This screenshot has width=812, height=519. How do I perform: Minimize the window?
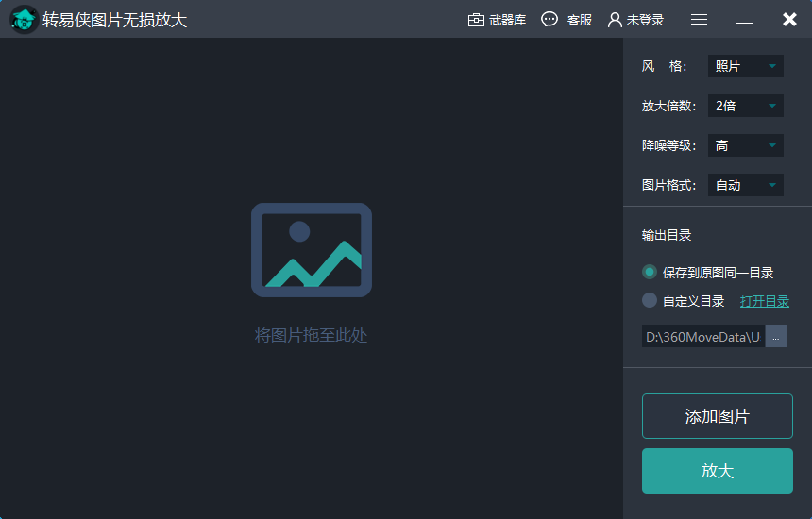(x=744, y=23)
